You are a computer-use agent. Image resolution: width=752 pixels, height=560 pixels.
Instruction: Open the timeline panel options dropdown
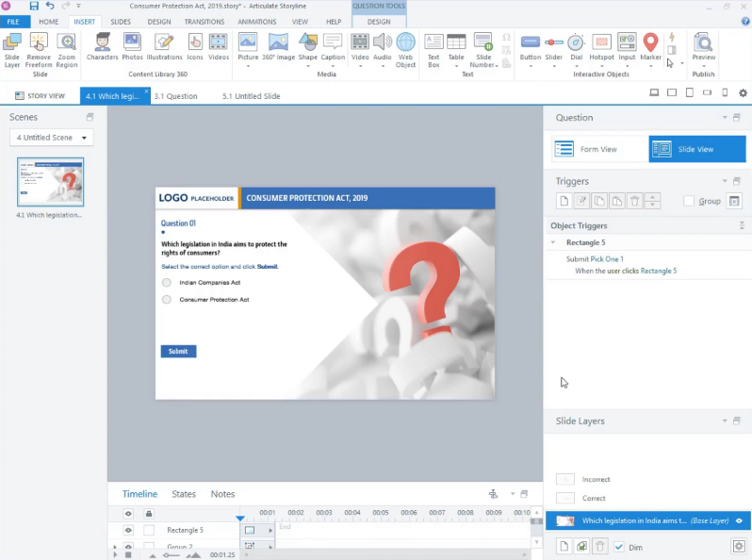coord(513,494)
